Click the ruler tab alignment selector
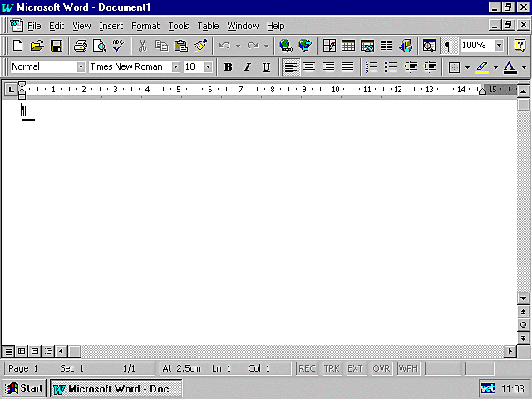 click(x=11, y=90)
